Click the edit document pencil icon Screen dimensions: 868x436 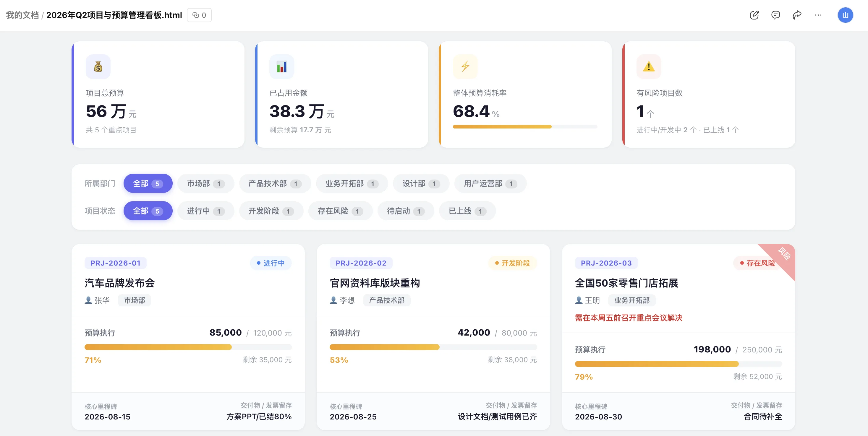(x=754, y=15)
